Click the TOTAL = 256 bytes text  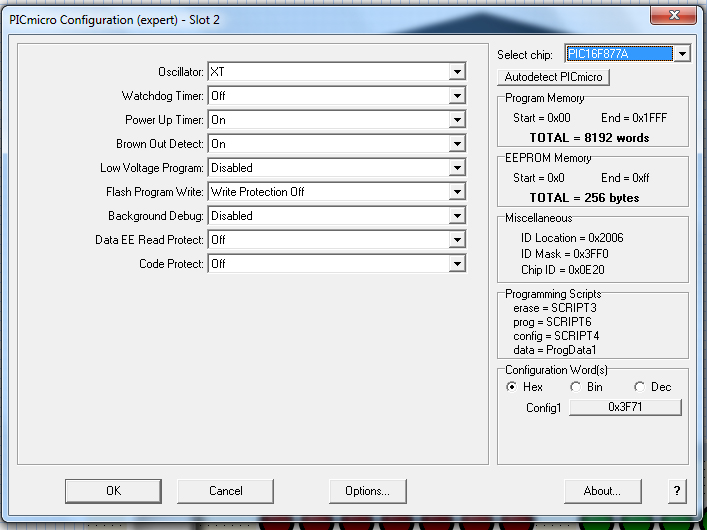click(584, 198)
